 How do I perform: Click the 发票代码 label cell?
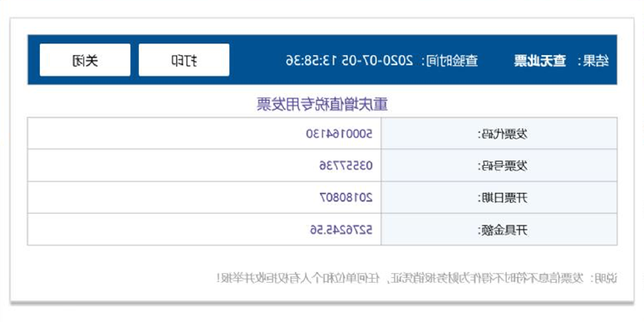(x=499, y=133)
